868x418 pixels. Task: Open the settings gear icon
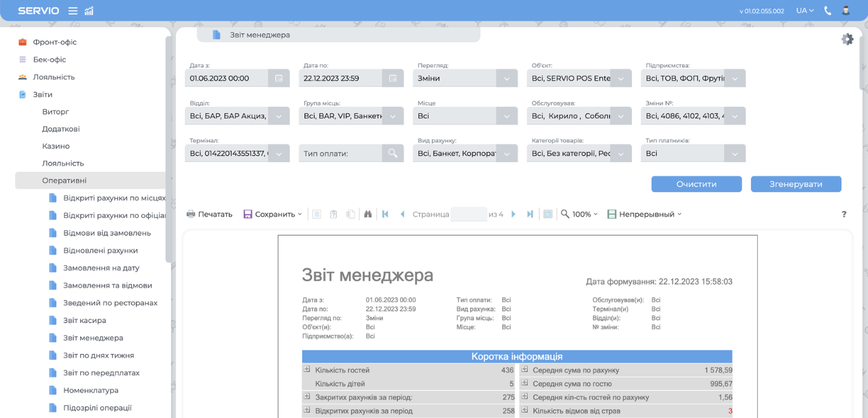[x=847, y=39]
